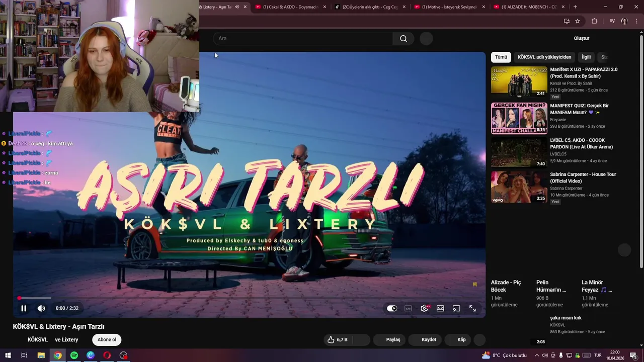Select the KÖKSVL adlı yükleyiciden chip
Viewport: 644px width, 362px height.
pyautogui.click(x=544, y=57)
